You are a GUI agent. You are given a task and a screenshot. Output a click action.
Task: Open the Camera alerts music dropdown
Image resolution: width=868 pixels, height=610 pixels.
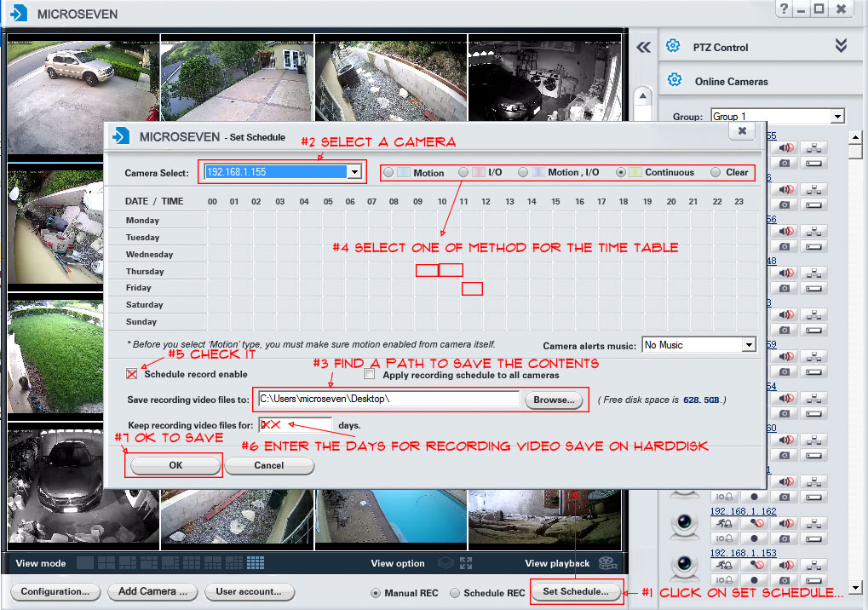(x=749, y=345)
